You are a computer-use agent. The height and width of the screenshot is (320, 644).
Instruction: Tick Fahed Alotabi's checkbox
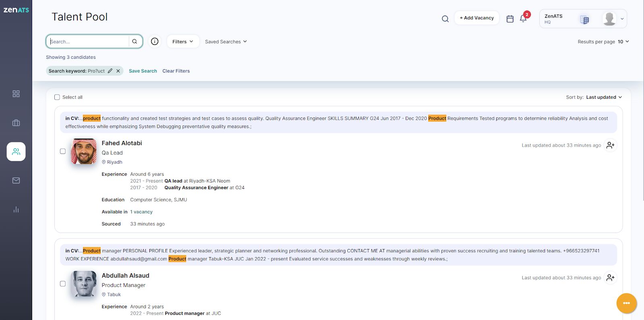pyautogui.click(x=63, y=152)
